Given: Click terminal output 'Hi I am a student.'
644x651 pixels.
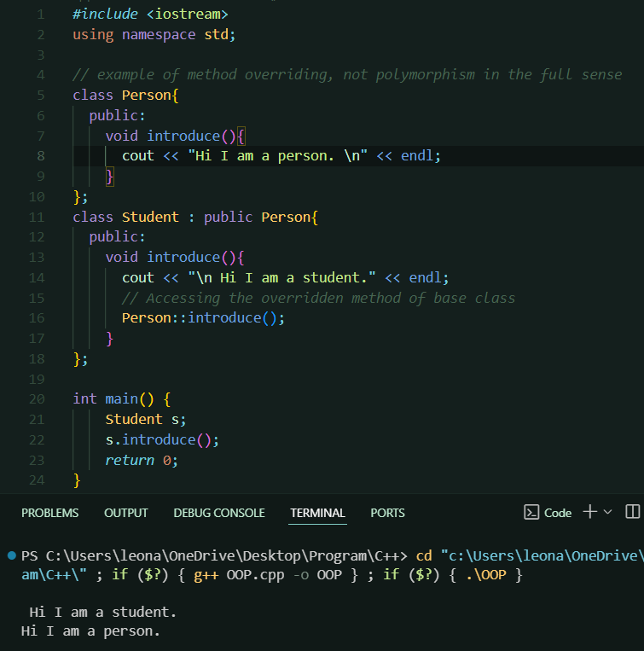Looking at the screenshot, I should 103,613.
